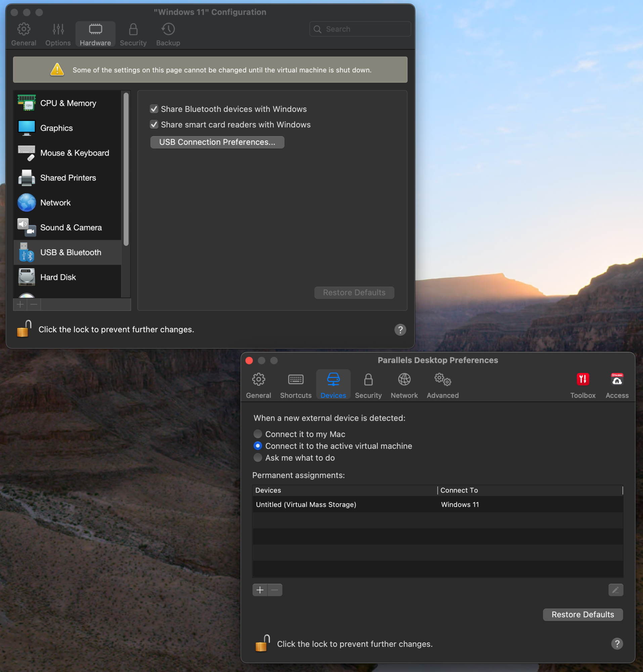The width and height of the screenshot is (643, 672).
Task: Open General tab in Windows 11 Configuration
Action: [x=24, y=34]
